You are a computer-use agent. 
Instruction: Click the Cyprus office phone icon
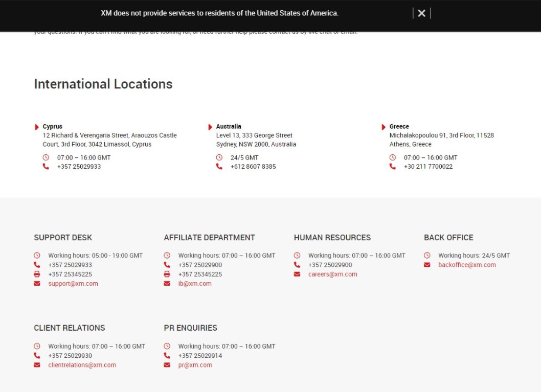click(46, 167)
